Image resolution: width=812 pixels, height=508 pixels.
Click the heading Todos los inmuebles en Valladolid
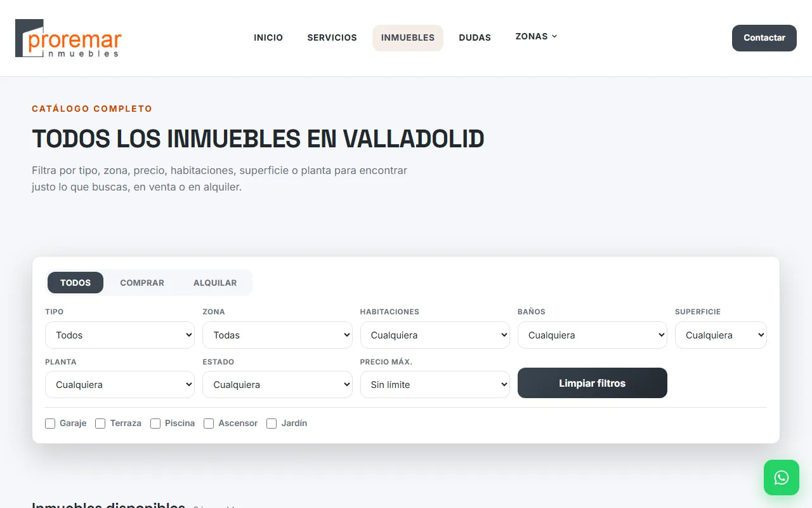[x=258, y=138]
